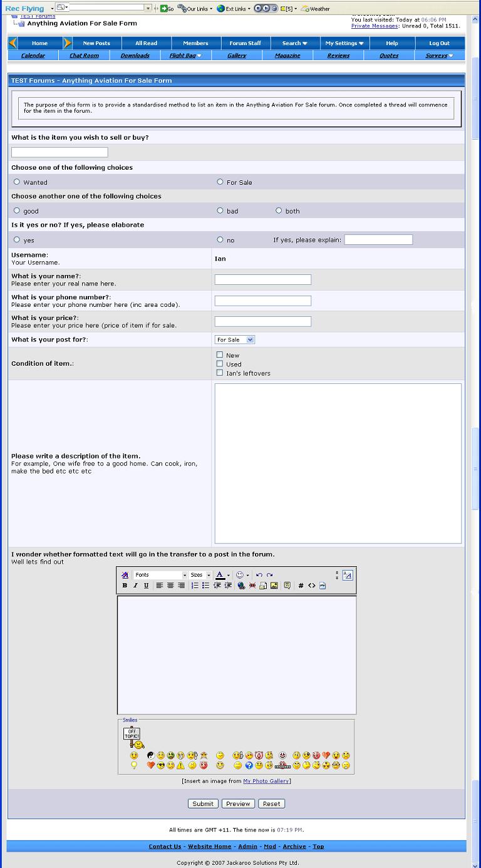Viewport: 481px width, 868px height.
Task: Click the text color 'A' swatch button
Action: pyautogui.click(x=220, y=575)
